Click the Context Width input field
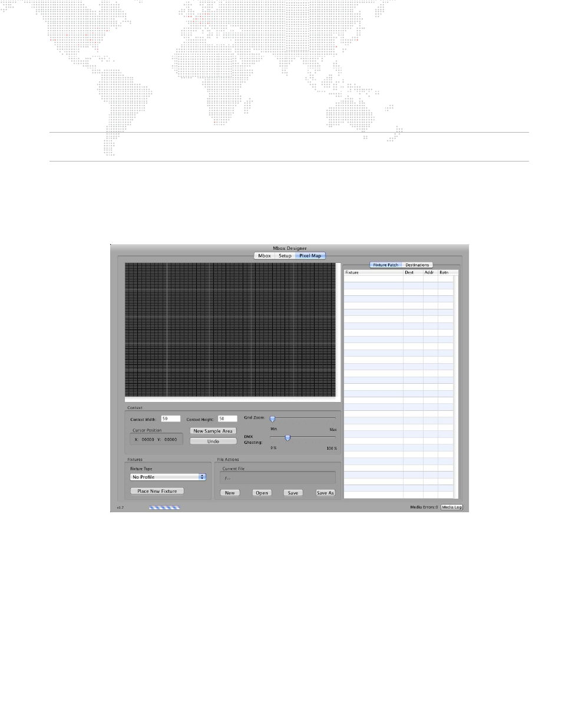The height and width of the screenshot is (728, 562). [x=171, y=419]
